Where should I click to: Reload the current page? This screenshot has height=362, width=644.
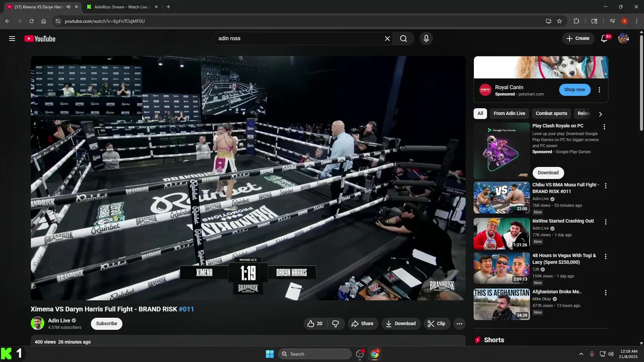[31, 21]
